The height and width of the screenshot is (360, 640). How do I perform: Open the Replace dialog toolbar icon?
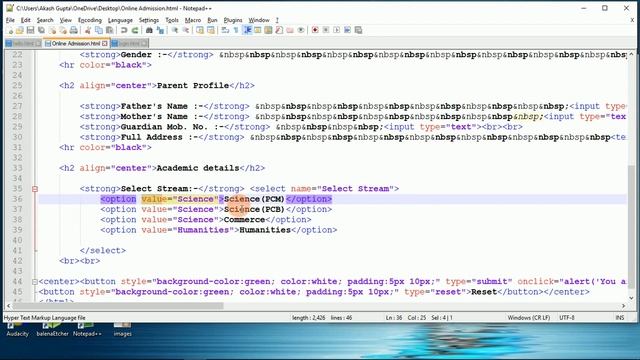[160, 30]
